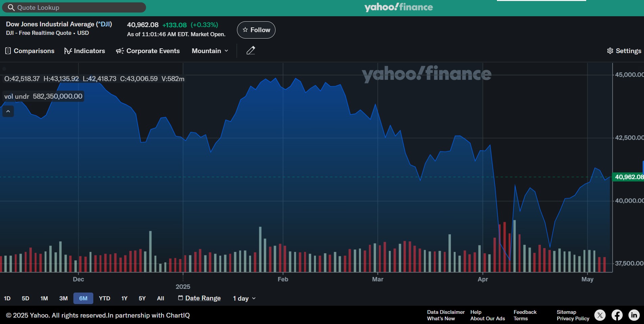Open the Feedback link
This screenshot has height=324, width=644.
tap(525, 312)
